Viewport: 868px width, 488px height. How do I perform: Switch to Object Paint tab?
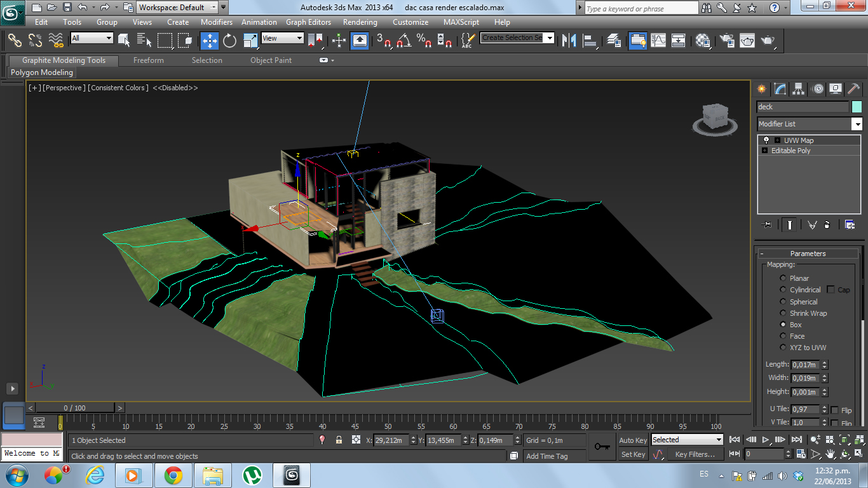point(271,60)
